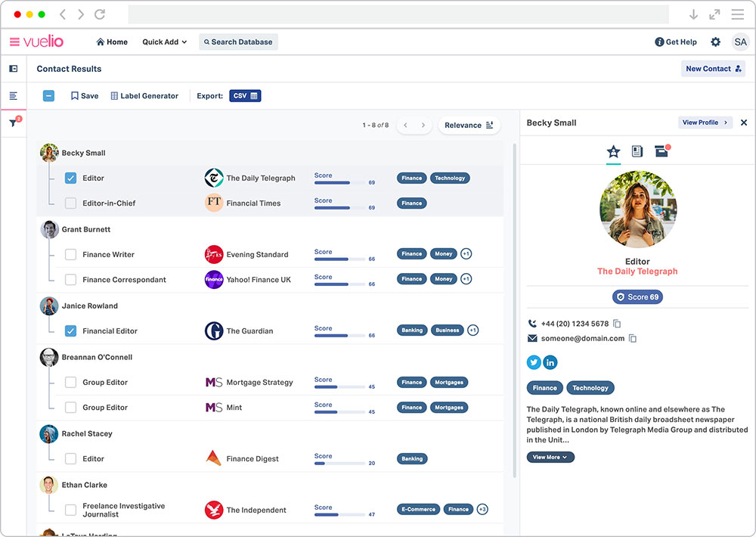Viewport: 756px width, 537px height.
Task: Click The Daily Telegraph score bar
Action: click(339, 183)
